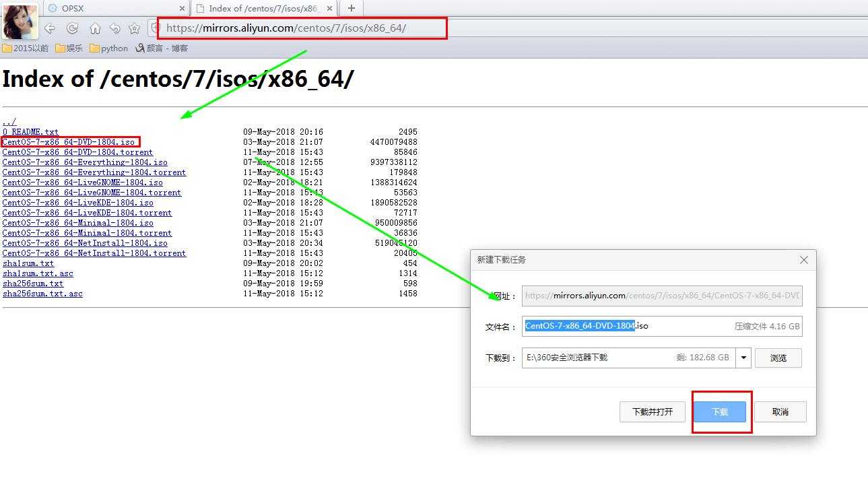Open a new tab with plus button

pyautogui.click(x=351, y=8)
